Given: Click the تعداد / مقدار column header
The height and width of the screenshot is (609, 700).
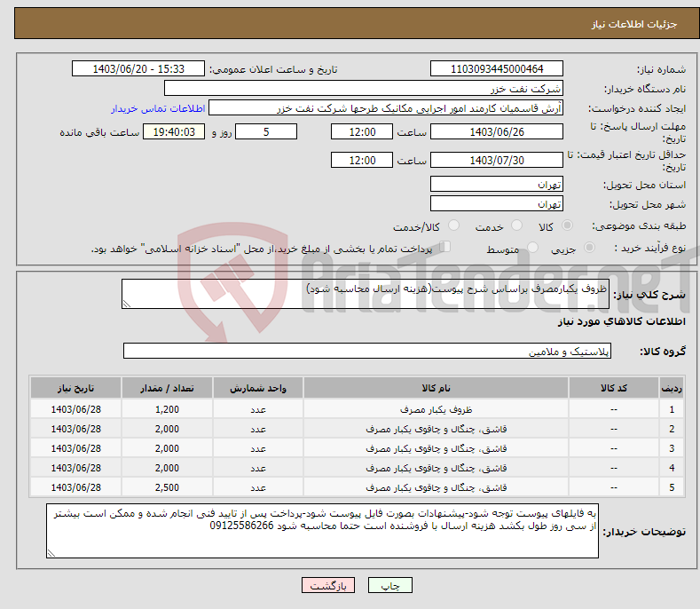Looking at the screenshot, I should (167, 388).
